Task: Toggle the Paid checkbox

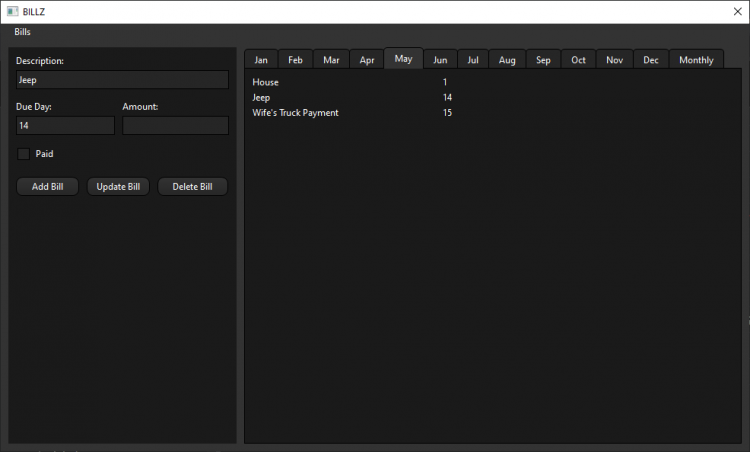Action: click(x=23, y=154)
